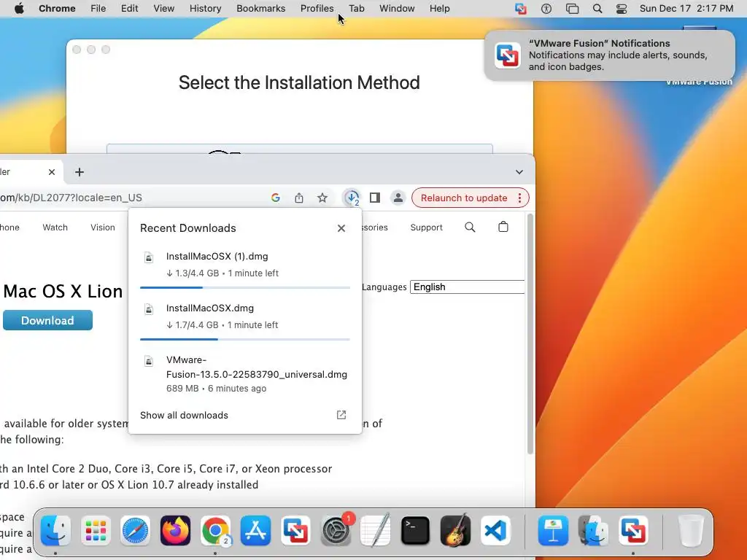Viewport: 747px width, 560px height.
Task: Open TextEdit from the Dock
Action: point(376,531)
